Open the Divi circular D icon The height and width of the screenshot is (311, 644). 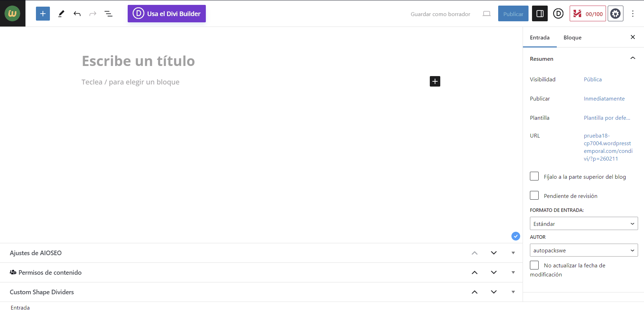click(558, 14)
